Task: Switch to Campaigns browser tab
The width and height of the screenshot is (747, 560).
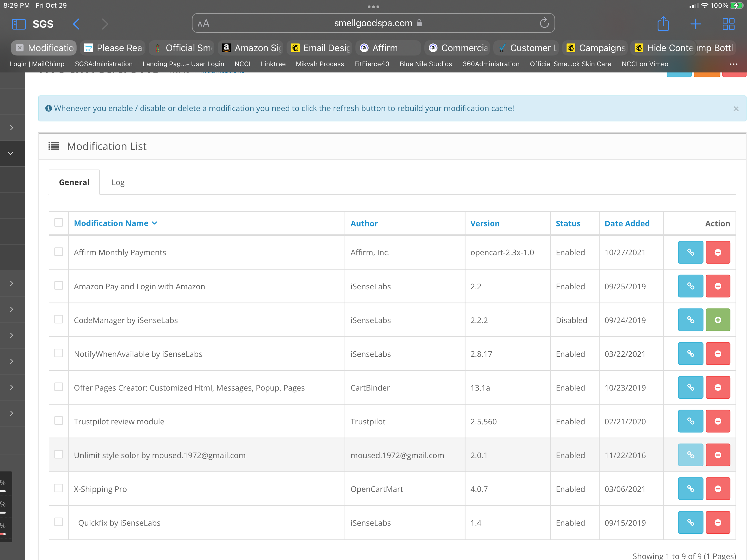Action: (595, 48)
